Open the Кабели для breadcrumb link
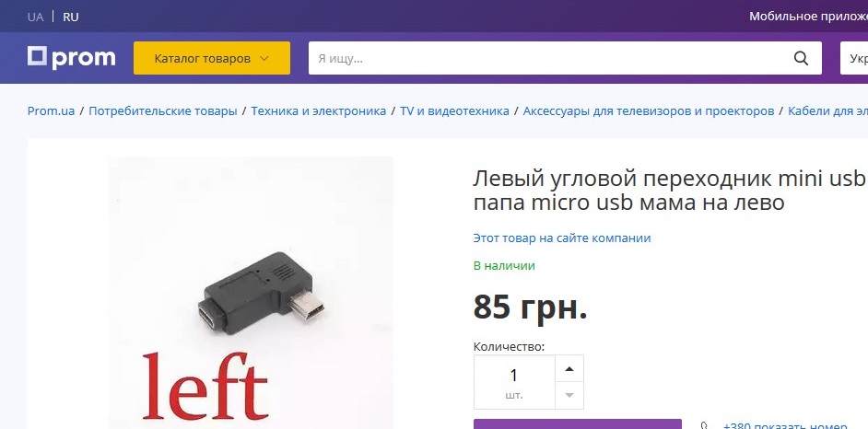868x429 pixels. [x=828, y=110]
